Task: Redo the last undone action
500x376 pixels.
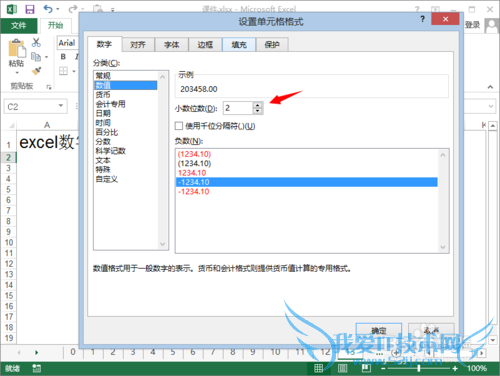Action: (73, 9)
